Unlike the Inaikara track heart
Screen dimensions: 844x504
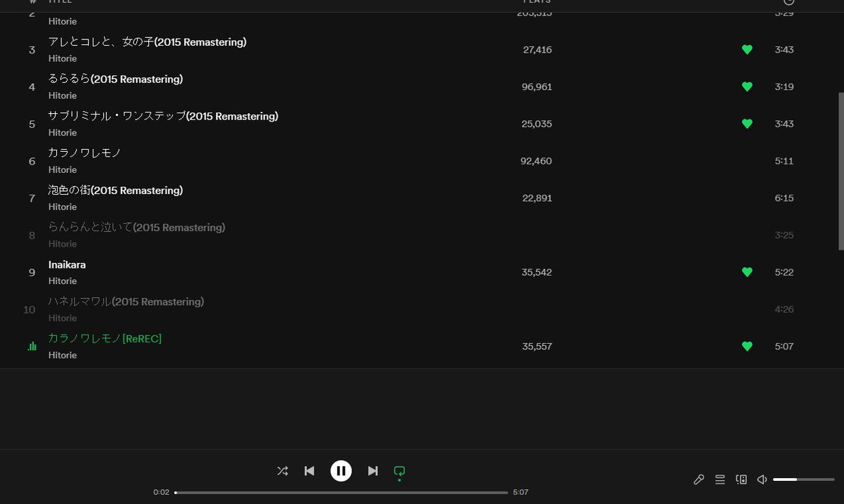747,272
